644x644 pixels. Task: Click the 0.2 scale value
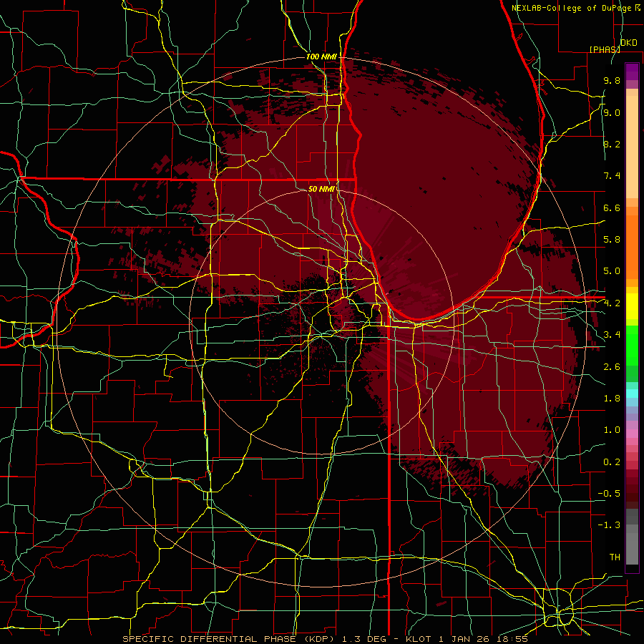pos(612,462)
